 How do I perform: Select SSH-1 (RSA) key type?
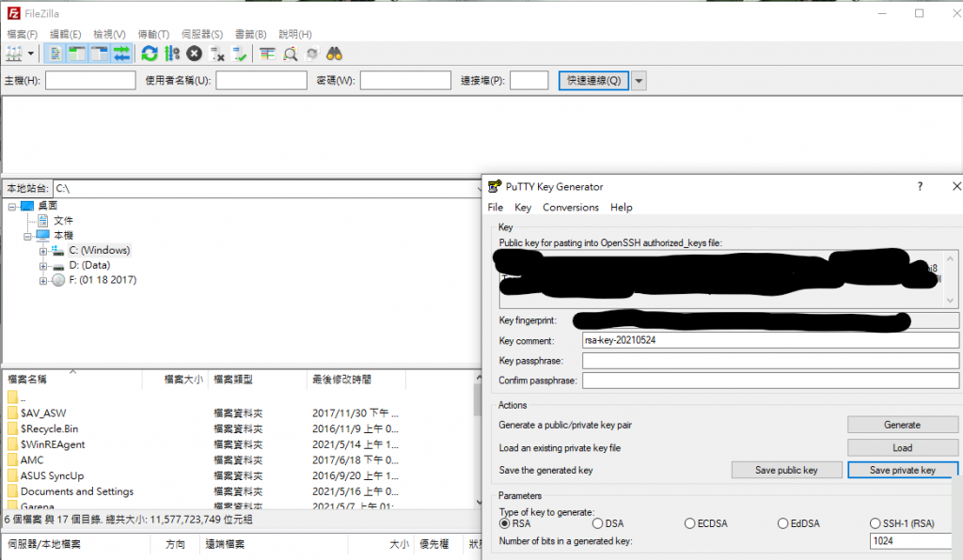click(x=876, y=523)
